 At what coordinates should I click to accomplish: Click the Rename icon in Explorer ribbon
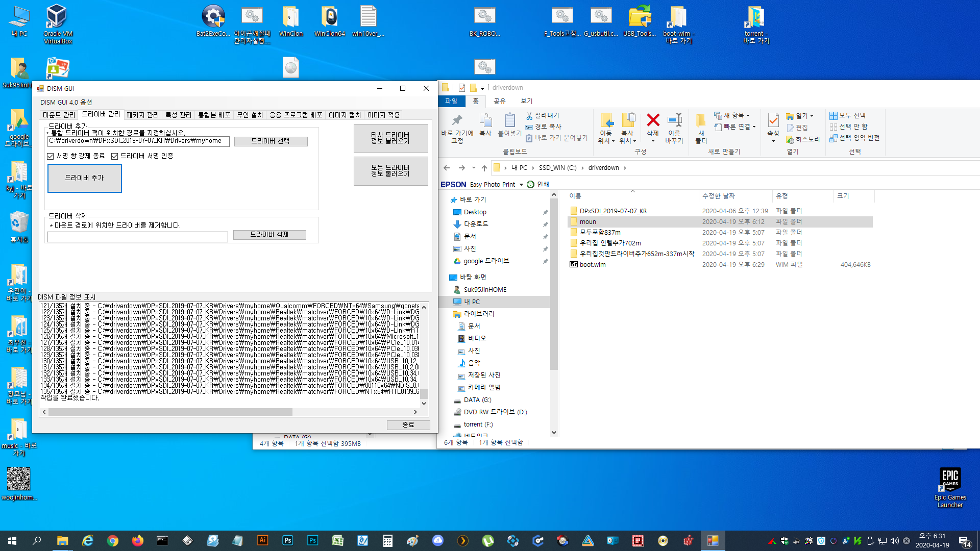(x=674, y=120)
